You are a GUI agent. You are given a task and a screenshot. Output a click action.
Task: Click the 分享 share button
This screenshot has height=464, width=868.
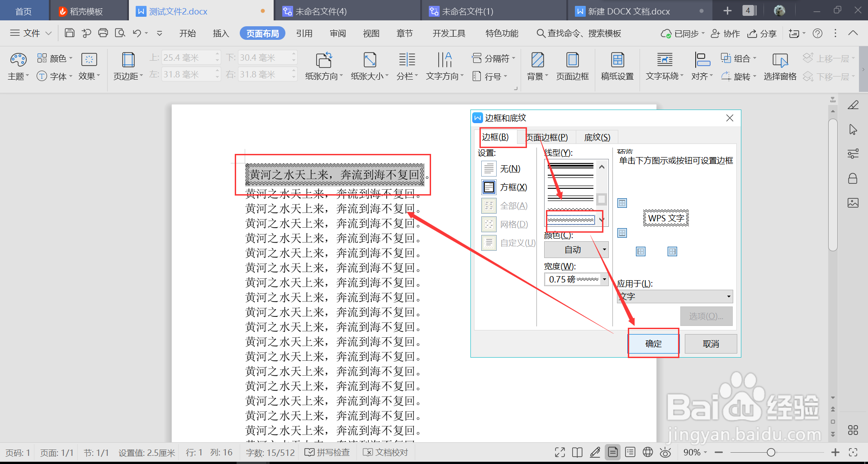point(762,33)
